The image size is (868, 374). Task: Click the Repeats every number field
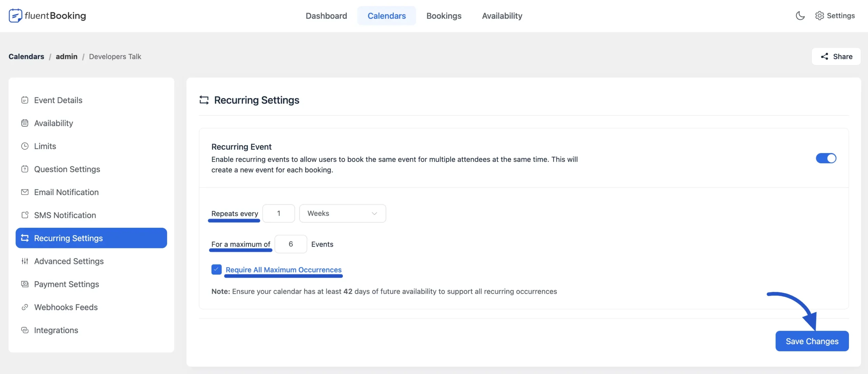tap(278, 213)
